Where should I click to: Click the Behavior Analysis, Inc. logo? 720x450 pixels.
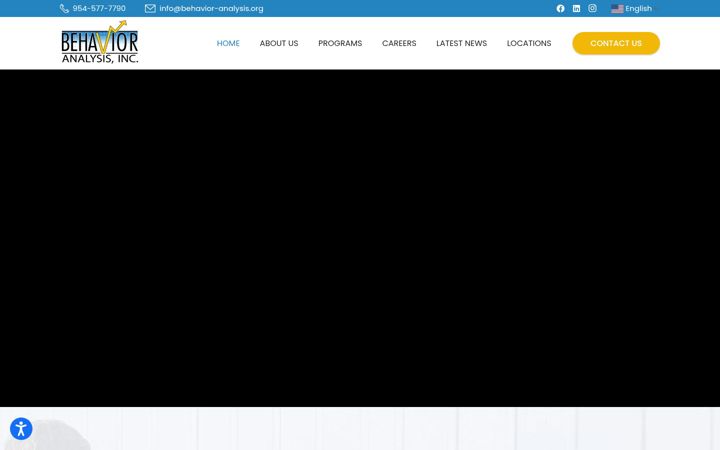click(x=100, y=42)
